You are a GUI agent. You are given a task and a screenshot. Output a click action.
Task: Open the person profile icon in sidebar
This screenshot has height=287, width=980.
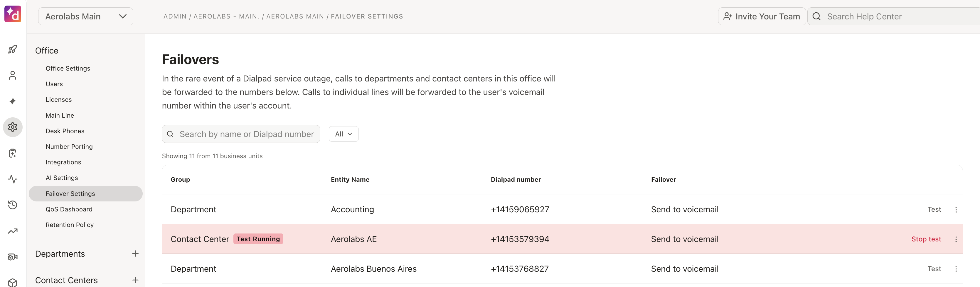pyautogui.click(x=13, y=75)
